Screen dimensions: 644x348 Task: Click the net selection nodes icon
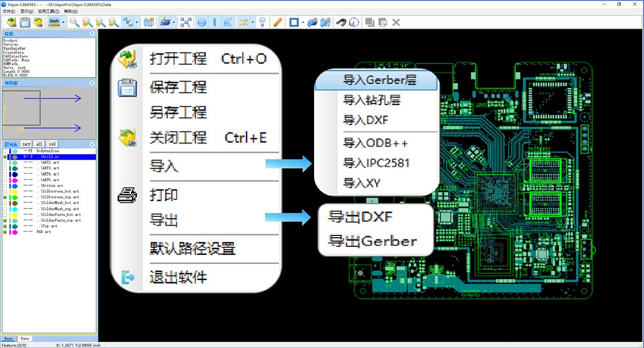click(x=186, y=22)
